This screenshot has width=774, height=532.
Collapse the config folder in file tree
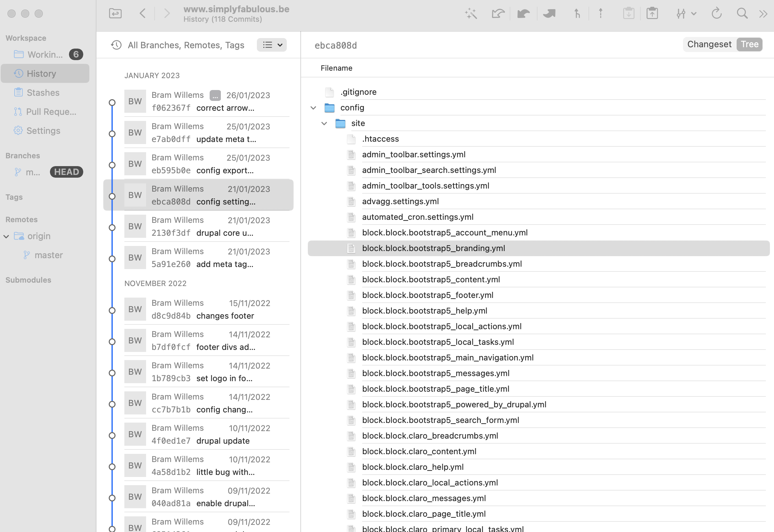[x=313, y=108]
